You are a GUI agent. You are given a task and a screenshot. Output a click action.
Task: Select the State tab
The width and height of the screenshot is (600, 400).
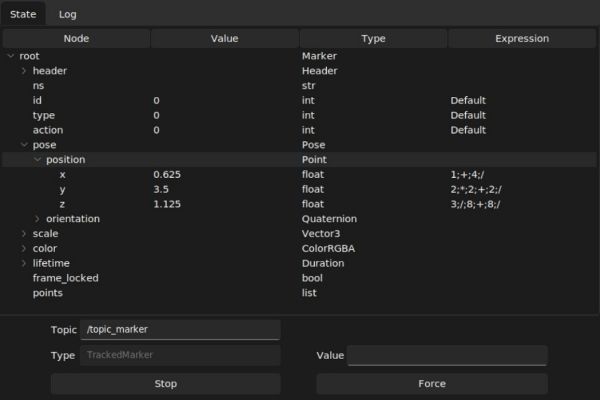(23, 14)
